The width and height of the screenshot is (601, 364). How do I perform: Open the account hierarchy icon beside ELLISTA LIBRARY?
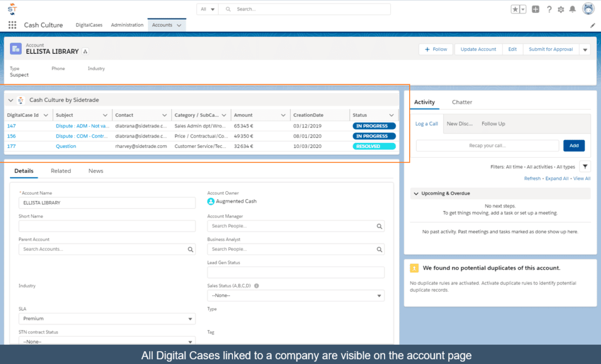click(85, 52)
